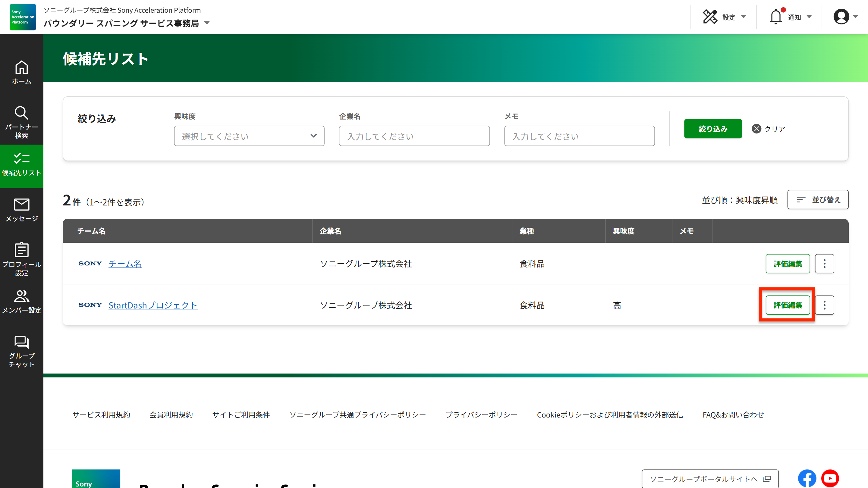Click the green 絞り込み filter button

tap(713, 128)
